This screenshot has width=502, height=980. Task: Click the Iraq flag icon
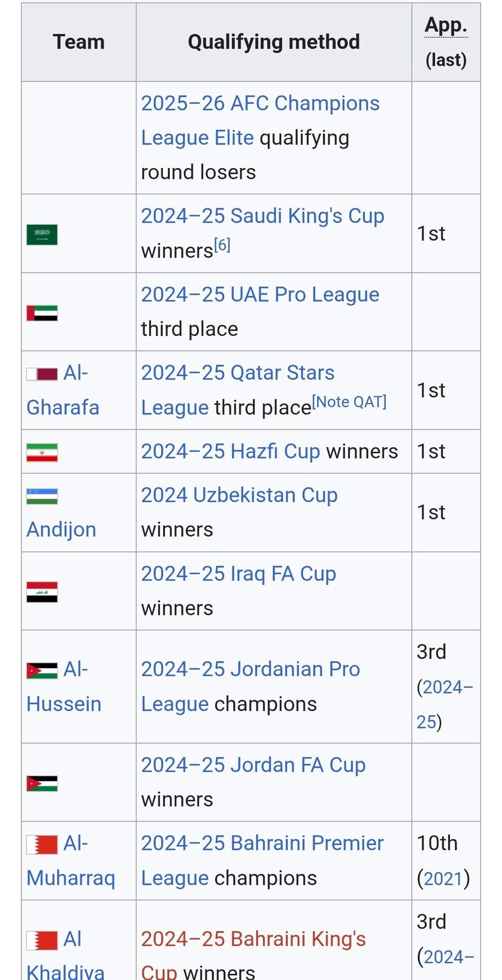pos(42,592)
